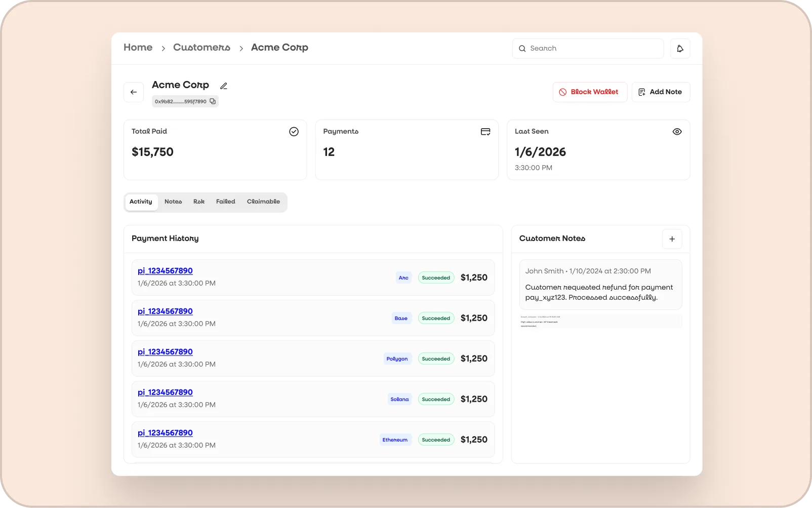The width and height of the screenshot is (812, 508).
Task: Click the Add Note button
Action: [x=661, y=92]
